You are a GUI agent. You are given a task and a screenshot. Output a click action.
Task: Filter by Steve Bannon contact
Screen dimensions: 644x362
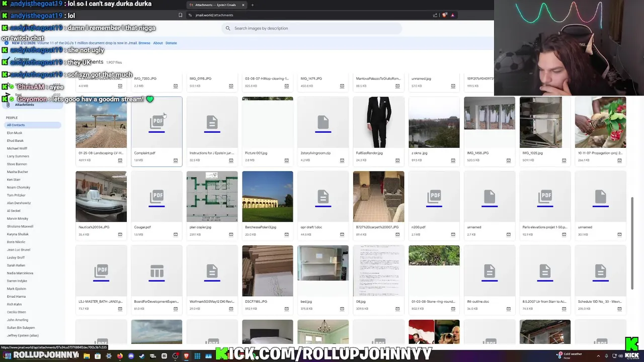[x=17, y=164]
